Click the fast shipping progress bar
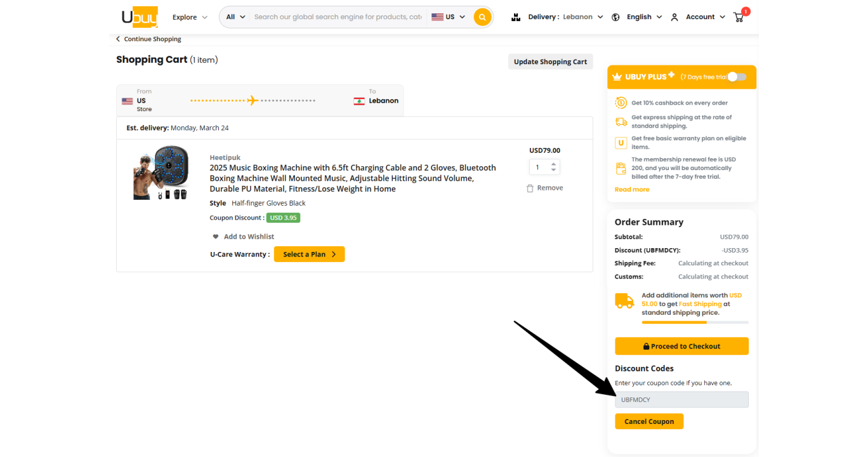 (x=695, y=322)
